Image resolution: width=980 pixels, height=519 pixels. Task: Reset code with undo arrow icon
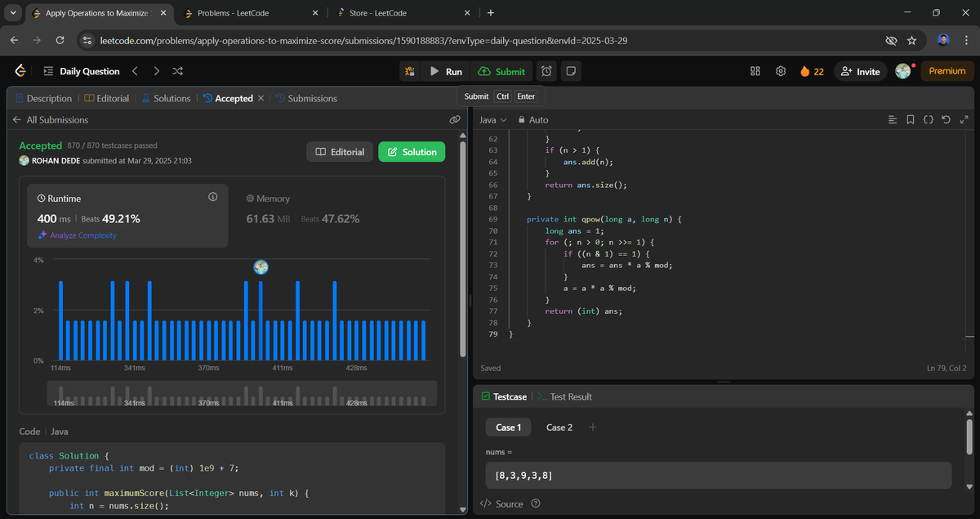[x=946, y=119]
